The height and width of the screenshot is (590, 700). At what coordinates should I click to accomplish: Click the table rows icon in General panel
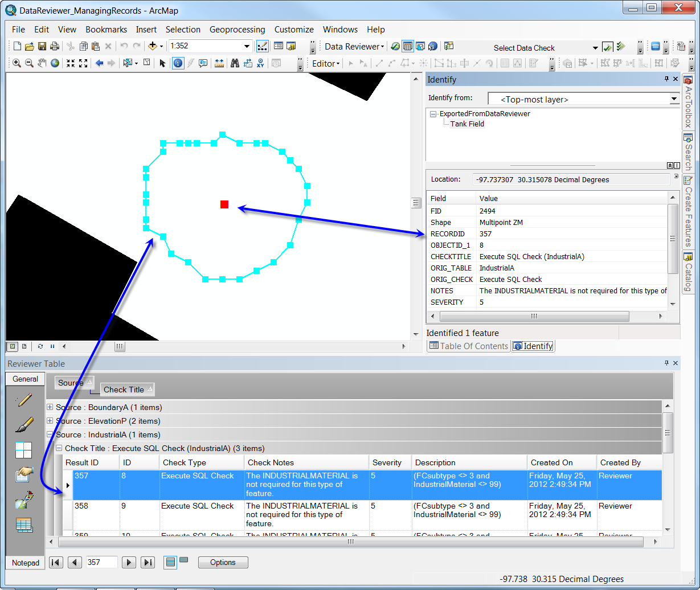click(x=24, y=525)
